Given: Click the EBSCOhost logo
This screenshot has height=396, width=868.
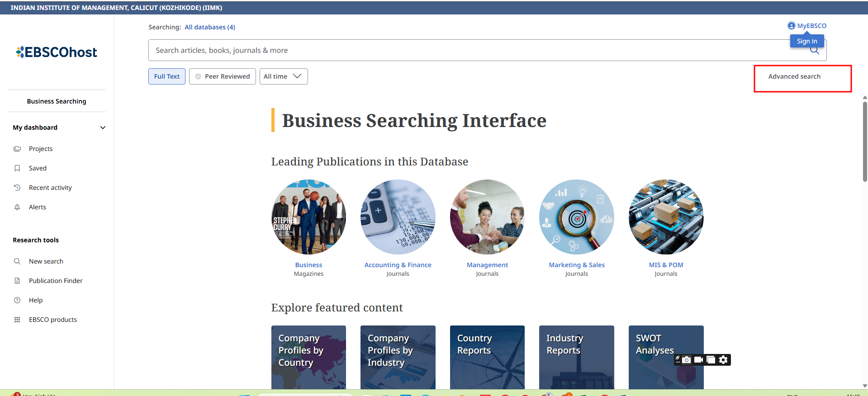Looking at the screenshot, I should [57, 52].
